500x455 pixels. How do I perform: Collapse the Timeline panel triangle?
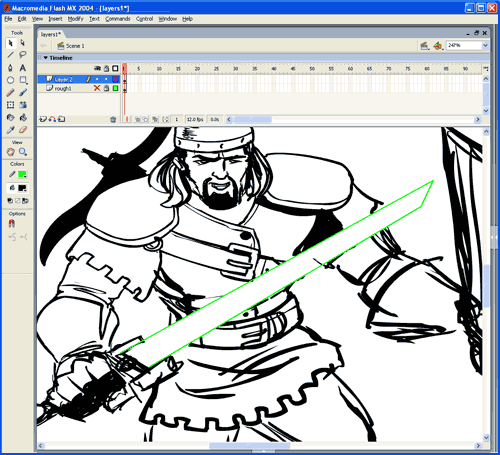tap(46, 58)
